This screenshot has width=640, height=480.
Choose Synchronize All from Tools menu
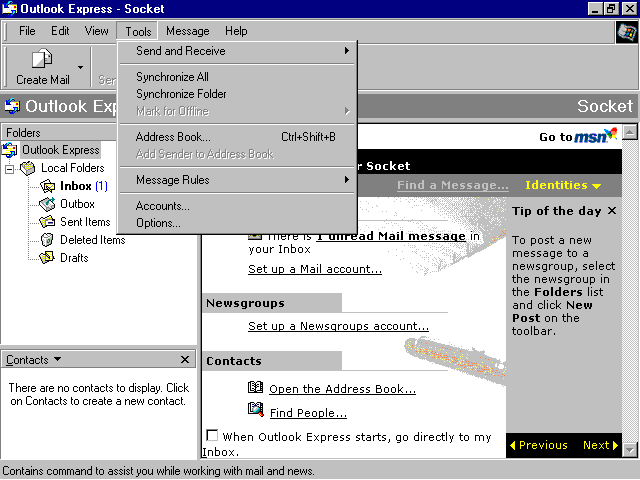click(238, 77)
